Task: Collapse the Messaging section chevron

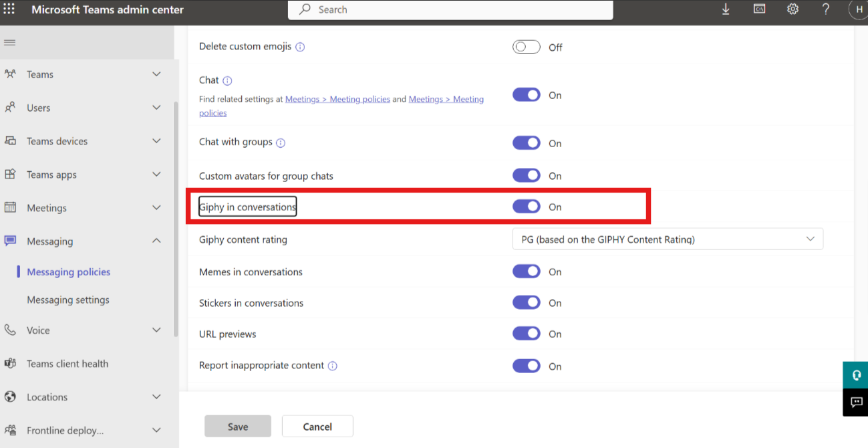Action: coord(156,241)
